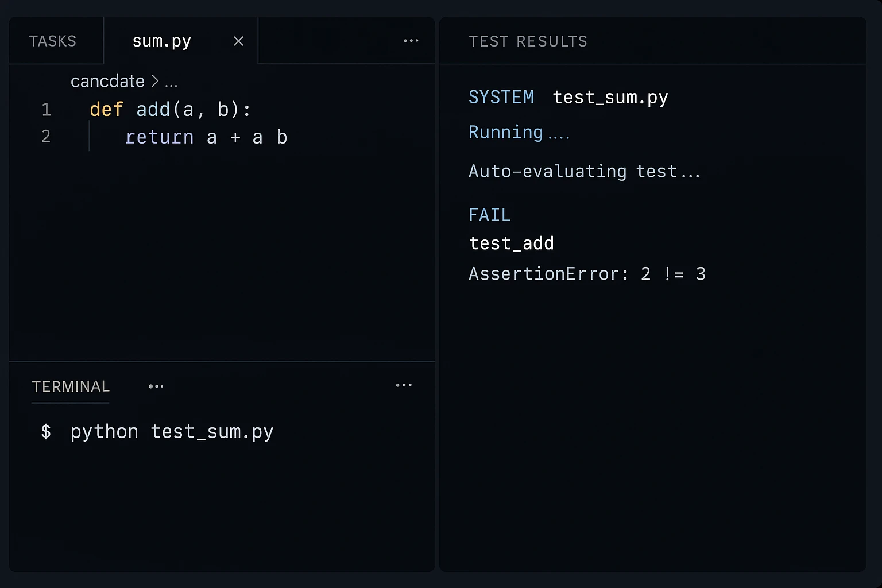The image size is (882, 588).
Task: Select the failed test_add entry
Action: [x=511, y=243]
